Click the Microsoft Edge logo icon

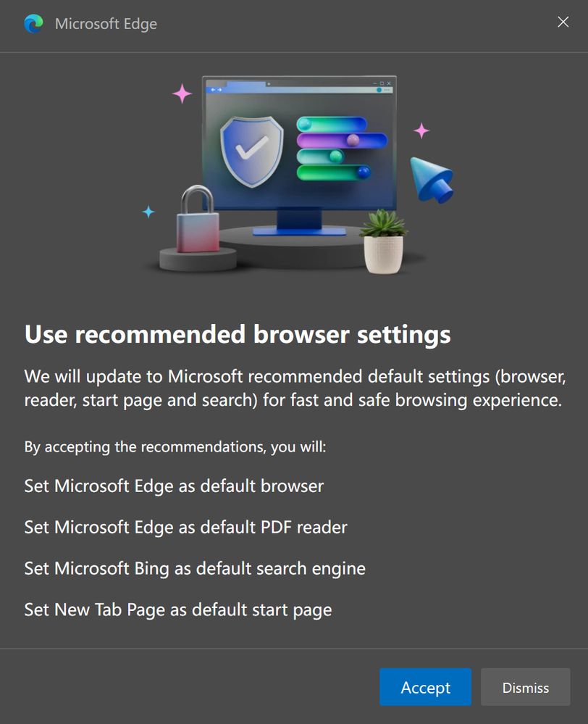pos(34,23)
